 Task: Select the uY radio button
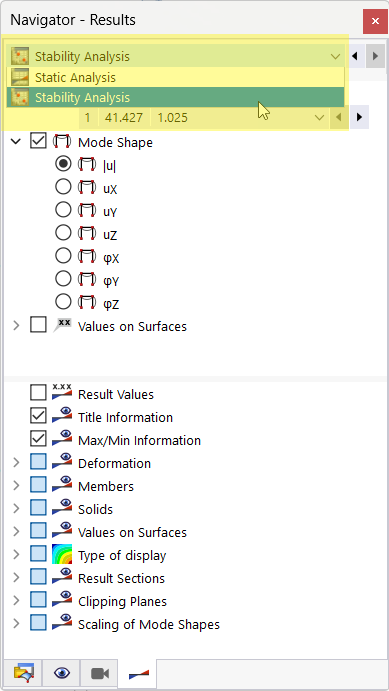(63, 210)
